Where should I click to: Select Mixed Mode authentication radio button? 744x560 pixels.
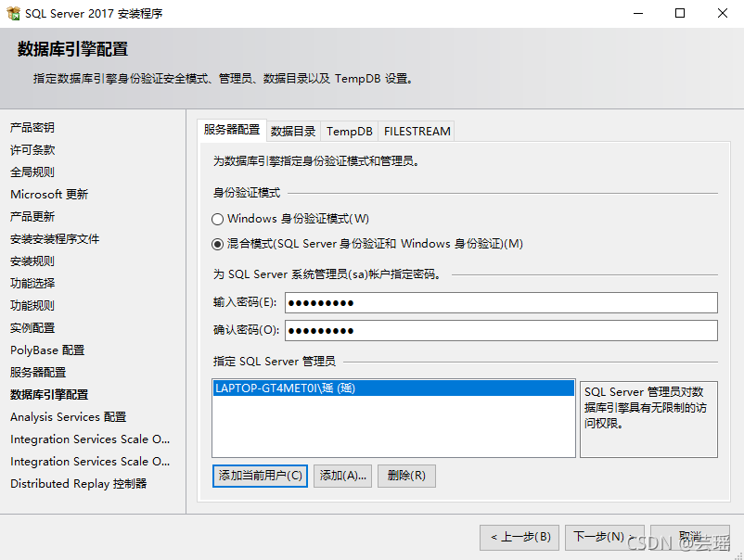[x=217, y=244]
